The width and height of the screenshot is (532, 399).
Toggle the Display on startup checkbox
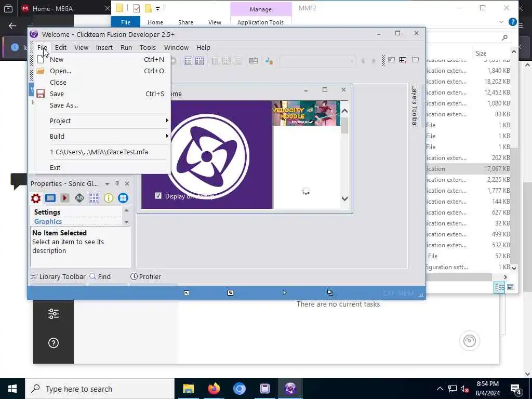158,196
